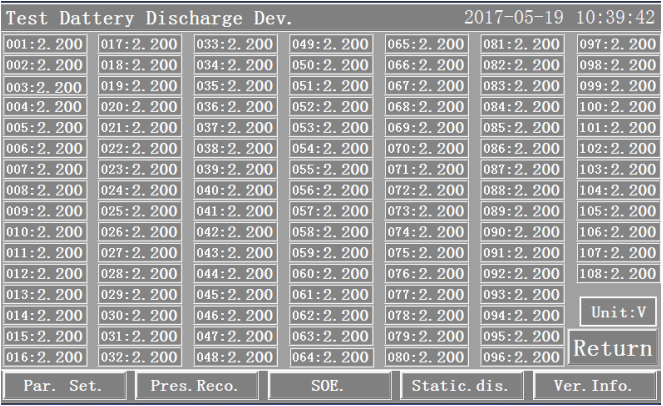663x406 pixels.
Task: Click cell 017 voltage reading
Action: pos(139,45)
